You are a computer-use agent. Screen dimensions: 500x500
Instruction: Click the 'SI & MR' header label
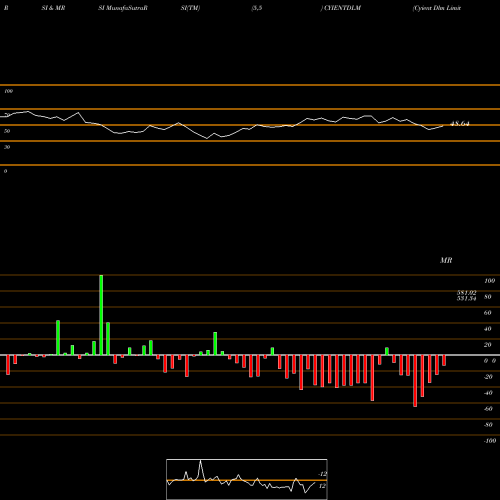click(53, 8)
